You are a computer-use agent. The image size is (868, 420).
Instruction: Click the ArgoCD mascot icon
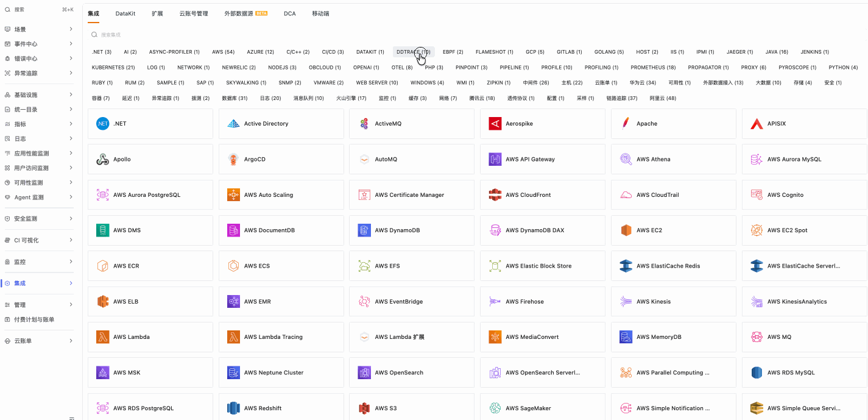click(233, 159)
